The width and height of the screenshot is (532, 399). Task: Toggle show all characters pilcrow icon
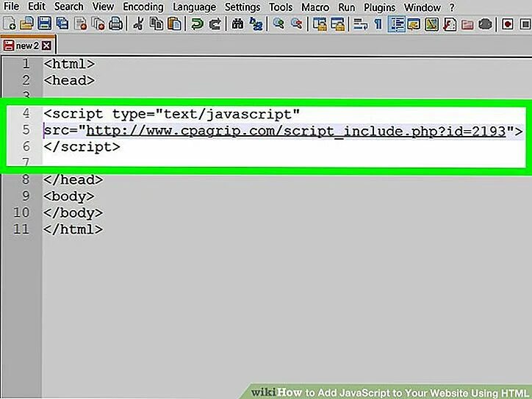[x=378, y=24]
